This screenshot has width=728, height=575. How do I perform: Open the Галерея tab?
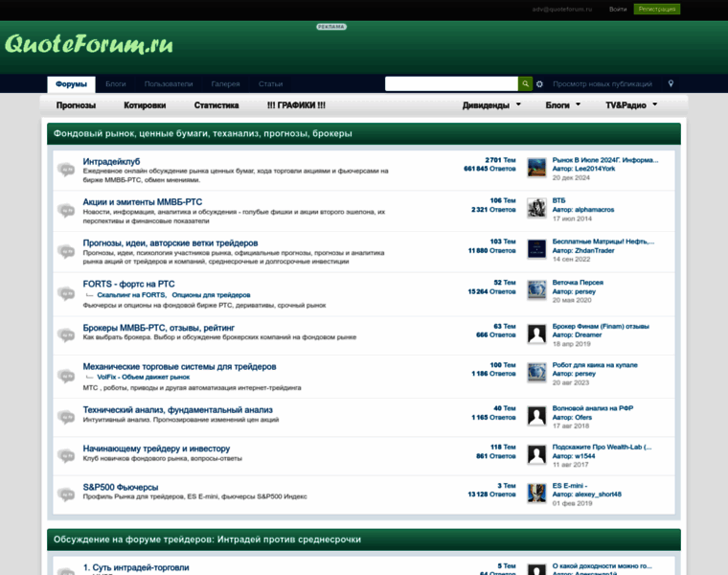pyautogui.click(x=226, y=84)
